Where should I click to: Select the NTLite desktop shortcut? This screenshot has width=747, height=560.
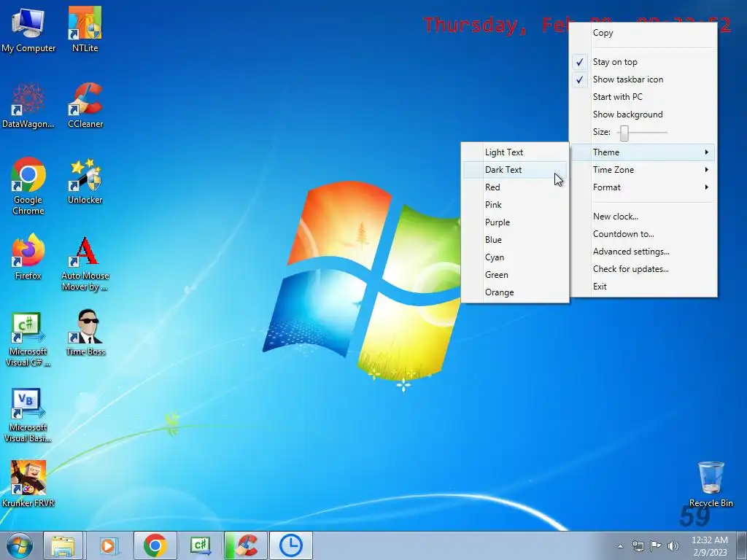tap(85, 29)
